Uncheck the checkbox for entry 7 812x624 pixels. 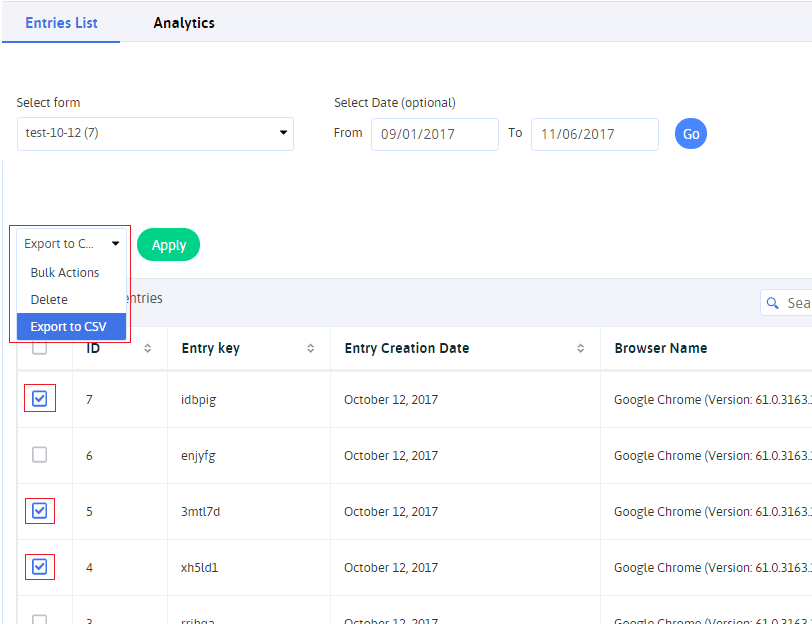[x=40, y=399]
